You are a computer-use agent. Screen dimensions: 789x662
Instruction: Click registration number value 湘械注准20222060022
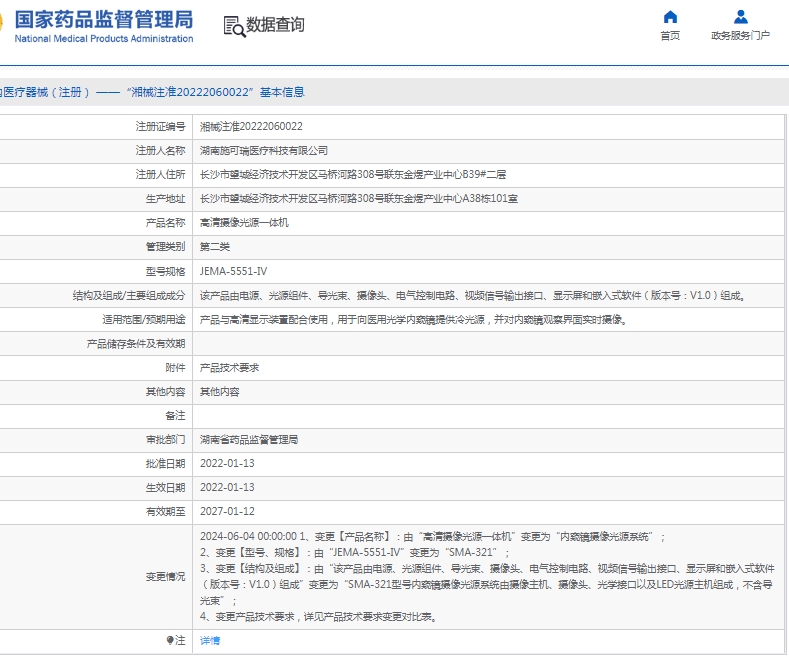(x=251, y=127)
